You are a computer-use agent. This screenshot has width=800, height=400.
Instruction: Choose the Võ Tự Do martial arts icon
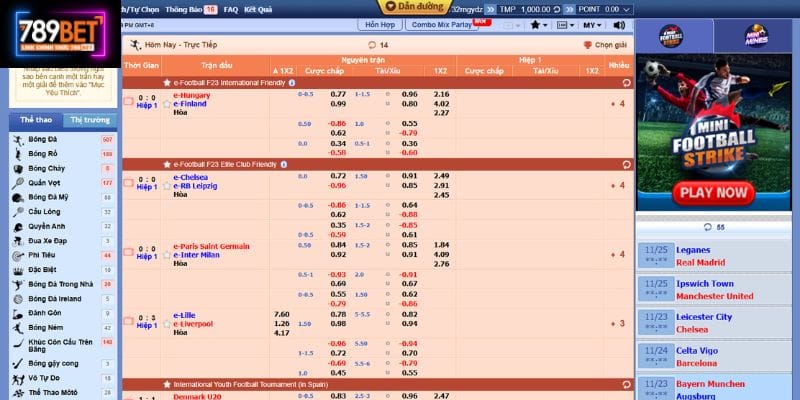tap(18, 379)
